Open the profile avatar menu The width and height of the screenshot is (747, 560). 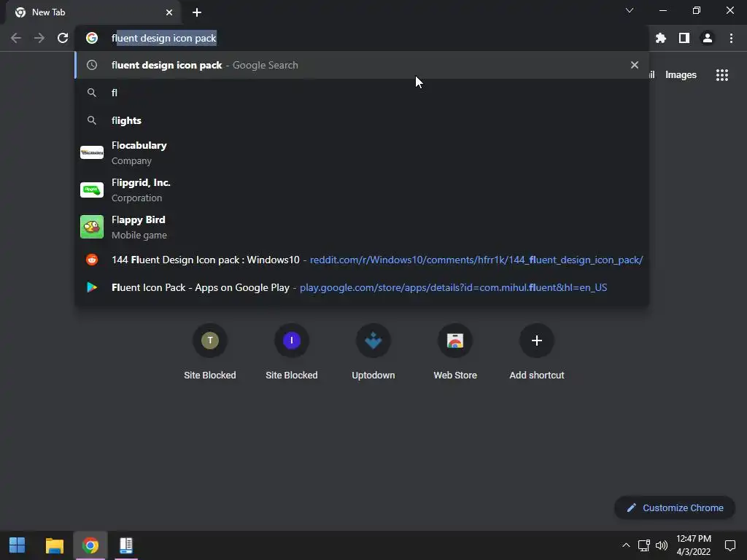point(708,38)
